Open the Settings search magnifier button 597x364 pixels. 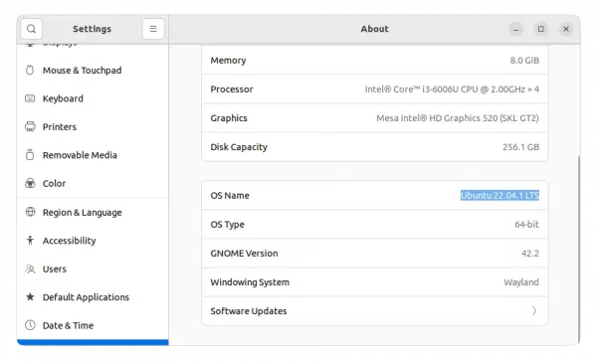click(31, 29)
